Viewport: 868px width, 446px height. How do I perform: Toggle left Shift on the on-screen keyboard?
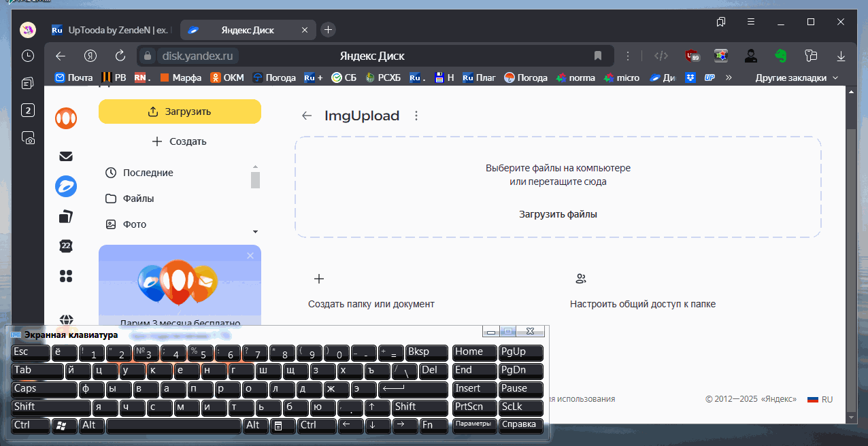tap(51, 407)
